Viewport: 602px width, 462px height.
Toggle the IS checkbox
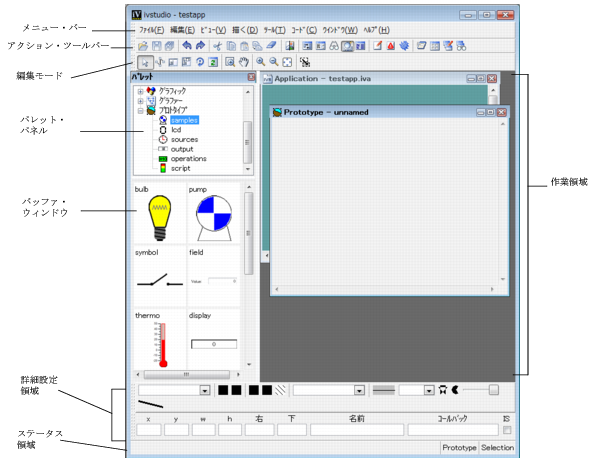pos(507,430)
